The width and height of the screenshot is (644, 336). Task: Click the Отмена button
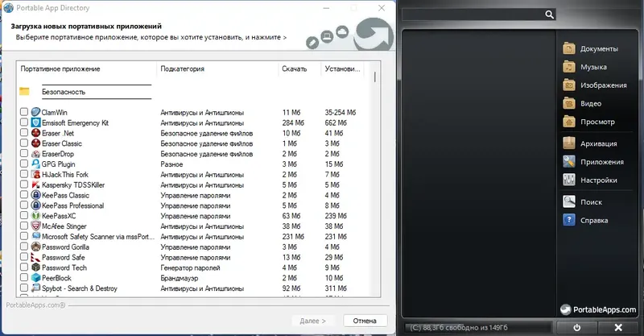365,321
